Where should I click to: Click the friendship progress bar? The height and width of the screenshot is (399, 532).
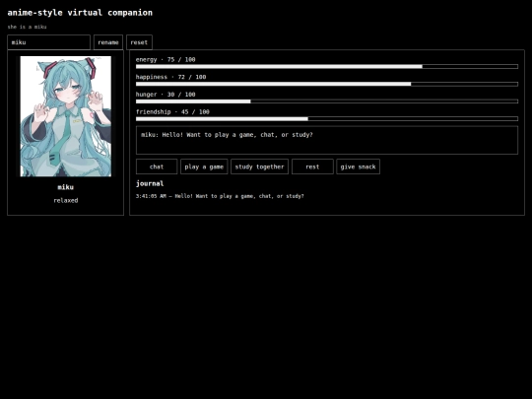point(327,119)
